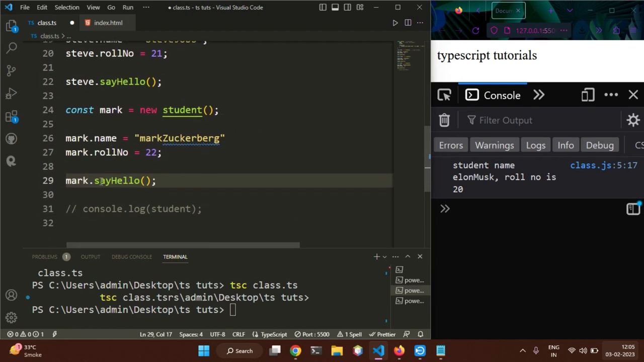Open new terminal launch profile dropdown
The image size is (644, 362).
click(385, 257)
